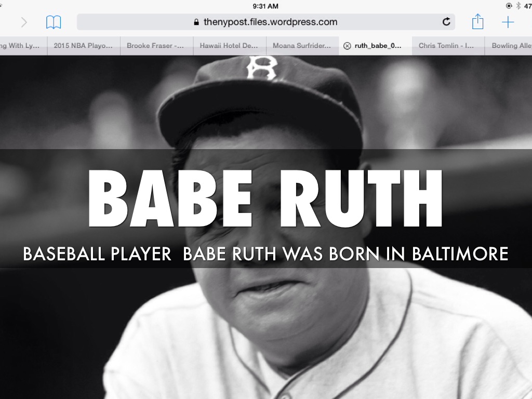The image size is (532, 399).
Task: Add a new tab with the plus icon
Action: pyautogui.click(x=508, y=22)
